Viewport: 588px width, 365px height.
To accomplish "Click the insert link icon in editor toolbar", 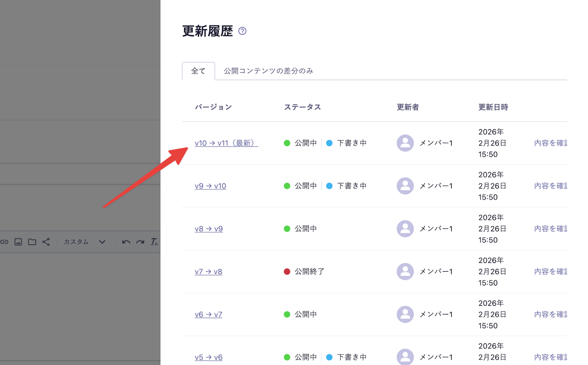I will pyautogui.click(x=5, y=242).
